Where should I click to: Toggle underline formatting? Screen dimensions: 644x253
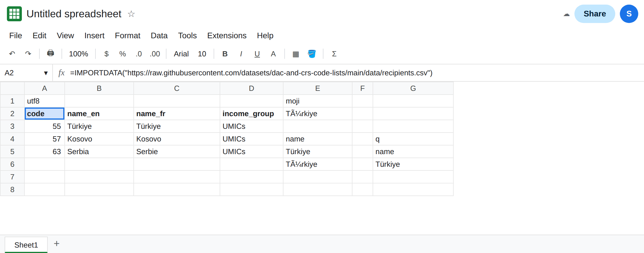257,54
